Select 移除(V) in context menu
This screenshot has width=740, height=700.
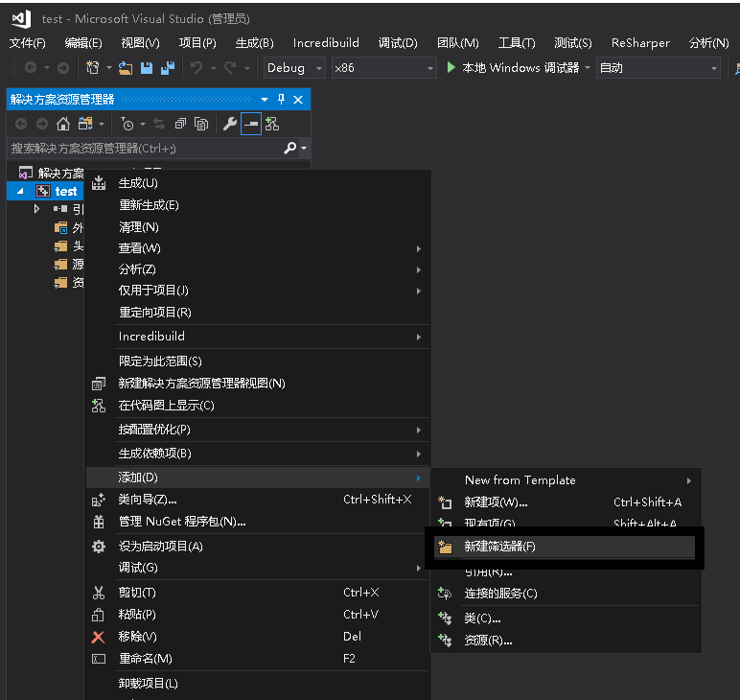click(x=258, y=637)
